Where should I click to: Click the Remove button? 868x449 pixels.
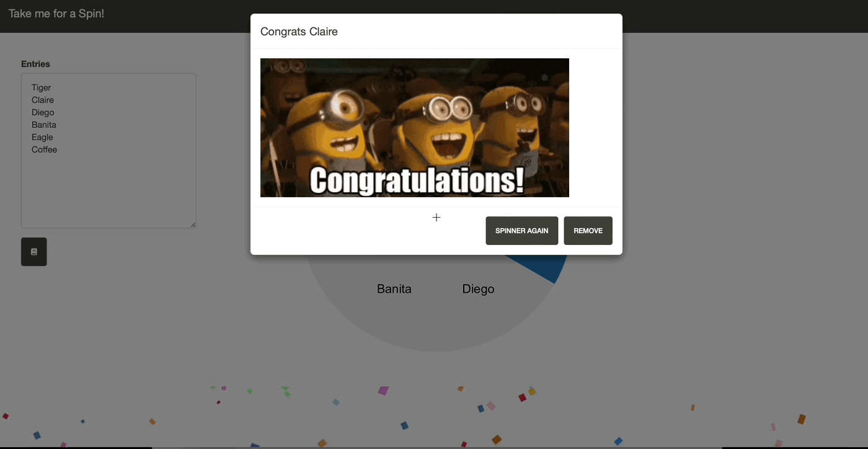[x=588, y=231]
